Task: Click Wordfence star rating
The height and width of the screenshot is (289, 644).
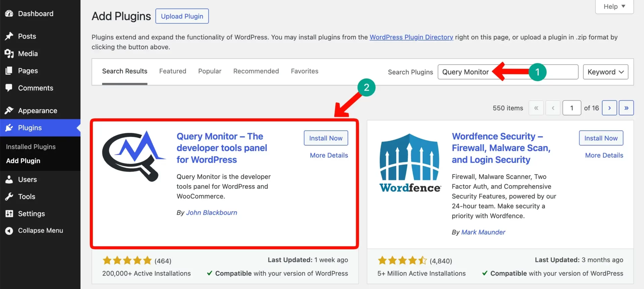Action: click(402, 260)
